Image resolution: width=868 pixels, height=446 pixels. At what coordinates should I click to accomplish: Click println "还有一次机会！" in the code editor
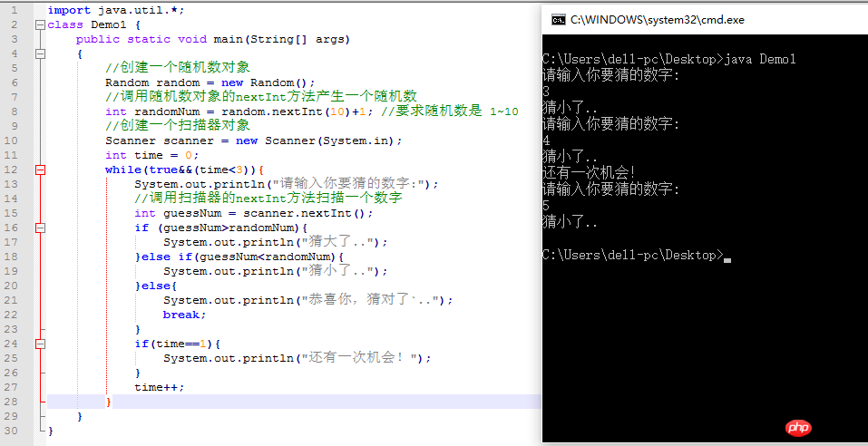pyautogui.click(x=297, y=359)
